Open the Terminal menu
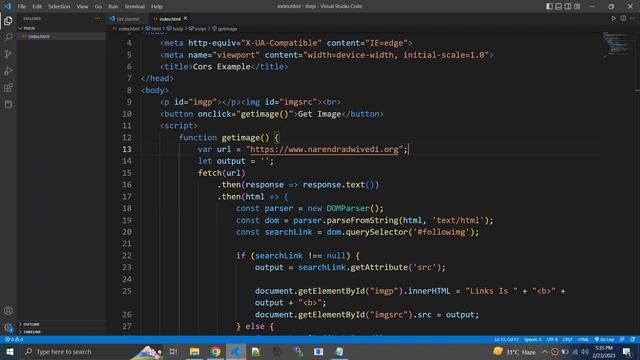The width and height of the screenshot is (640, 360). point(135,7)
